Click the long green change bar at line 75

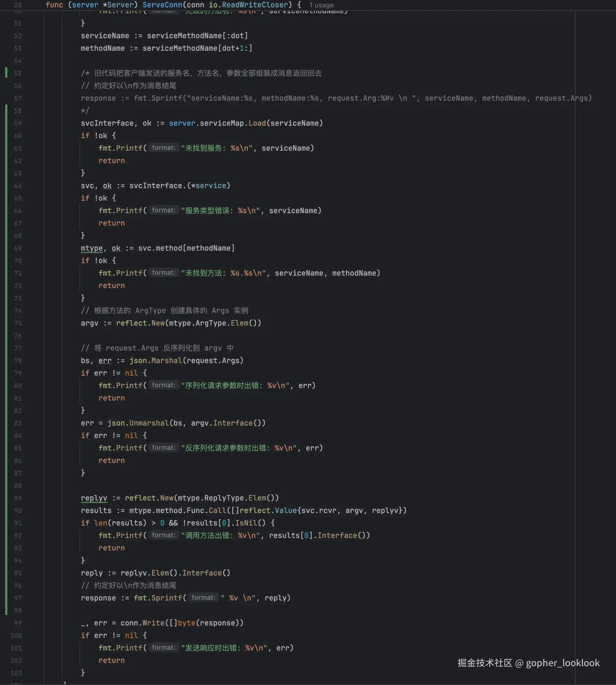(6, 323)
